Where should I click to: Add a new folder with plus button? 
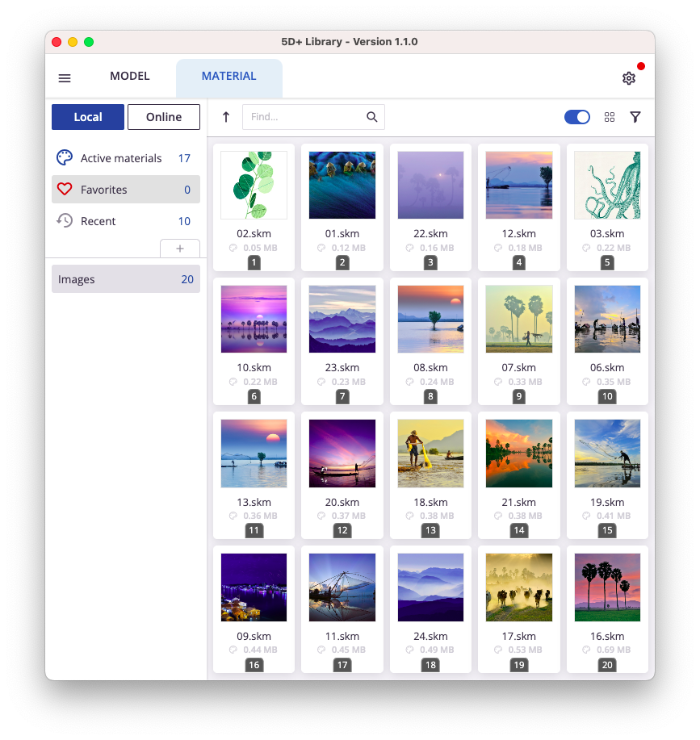point(180,249)
